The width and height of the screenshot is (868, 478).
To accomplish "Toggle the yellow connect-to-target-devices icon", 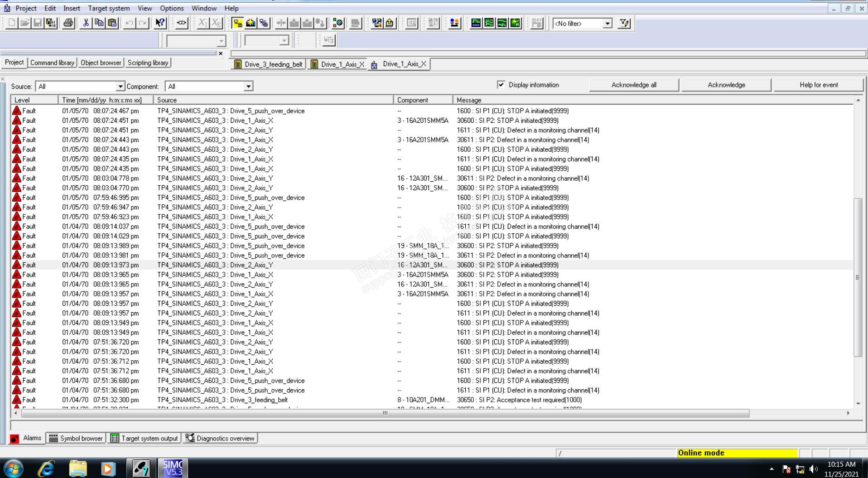I will 237,23.
